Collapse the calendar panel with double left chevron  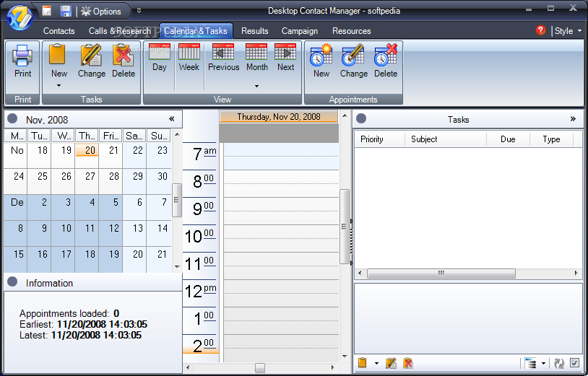tap(172, 118)
